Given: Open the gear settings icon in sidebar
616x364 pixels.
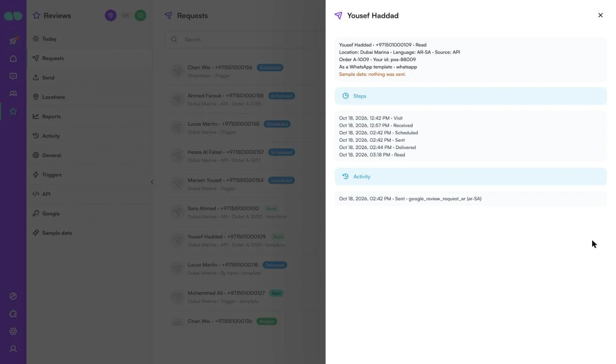Looking at the screenshot, I should (13, 331).
